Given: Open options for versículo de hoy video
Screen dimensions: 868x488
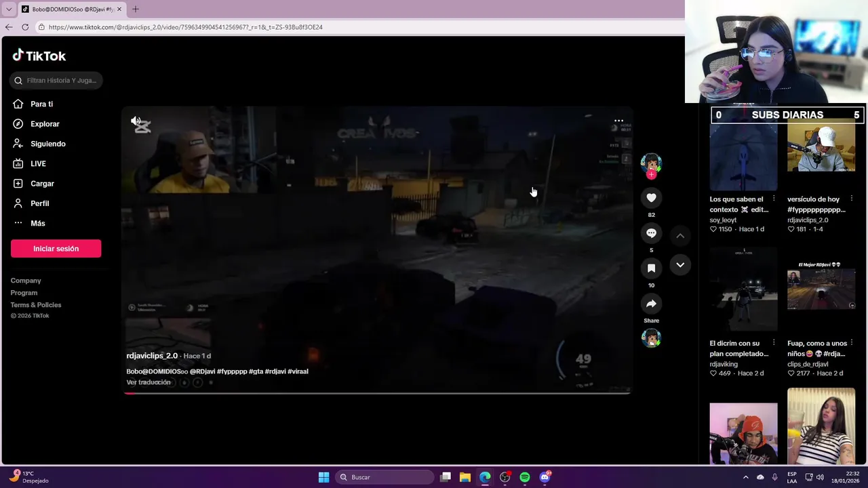Looking at the screenshot, I should click(x=852, y=199).
